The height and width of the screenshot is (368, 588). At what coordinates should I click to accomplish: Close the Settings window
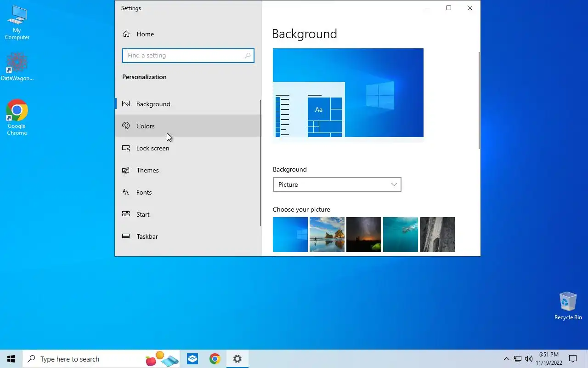point(470,8)
